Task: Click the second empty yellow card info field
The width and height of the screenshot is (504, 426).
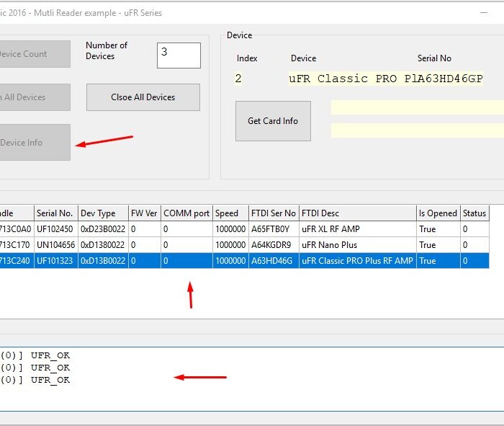Action: pos(418,130)
